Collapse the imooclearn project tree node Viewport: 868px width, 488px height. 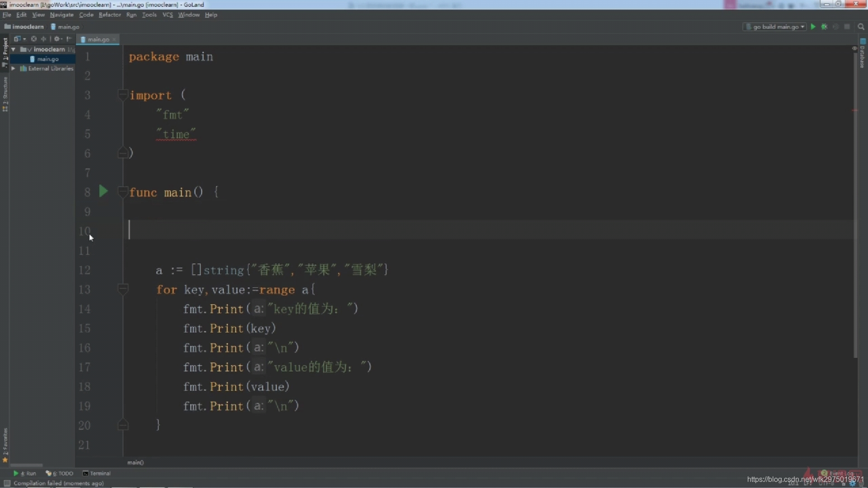[x=14, y=49]
